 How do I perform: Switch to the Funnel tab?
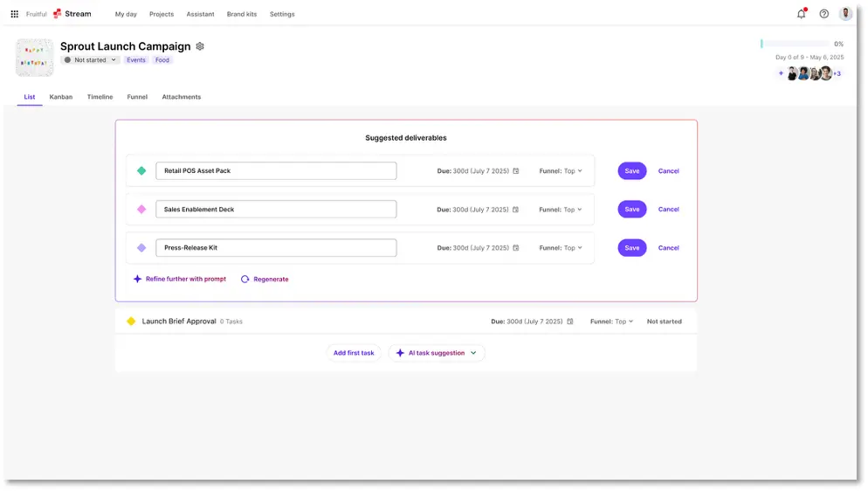(137, 97)
